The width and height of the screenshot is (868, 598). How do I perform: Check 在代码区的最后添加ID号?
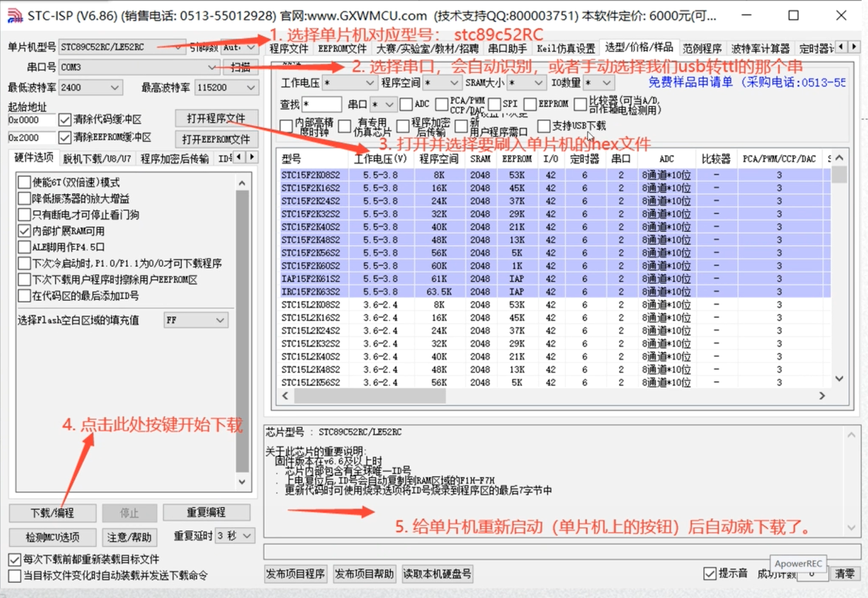24,296
